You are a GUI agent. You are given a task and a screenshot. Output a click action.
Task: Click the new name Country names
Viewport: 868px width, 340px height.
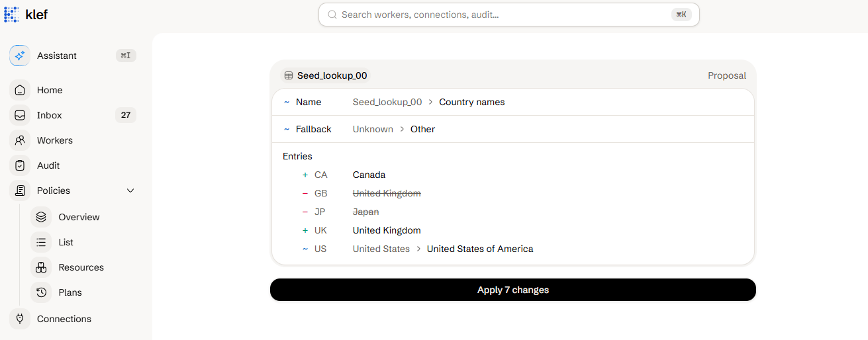(472, 102)
